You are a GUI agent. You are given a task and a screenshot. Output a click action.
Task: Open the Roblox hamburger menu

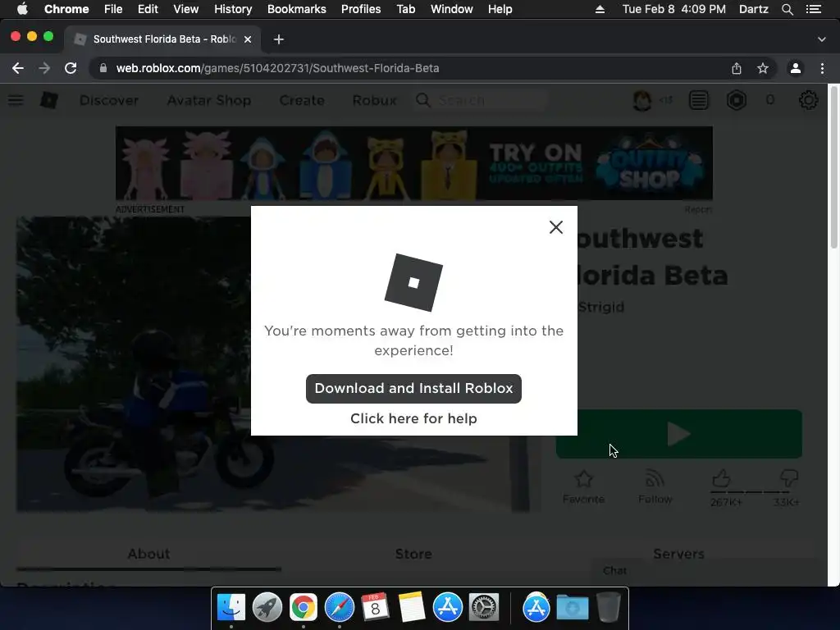point(16,100)
